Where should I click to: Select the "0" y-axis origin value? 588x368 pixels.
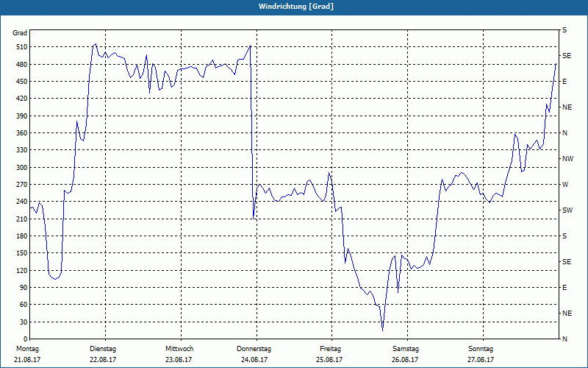tap(25, 339)
